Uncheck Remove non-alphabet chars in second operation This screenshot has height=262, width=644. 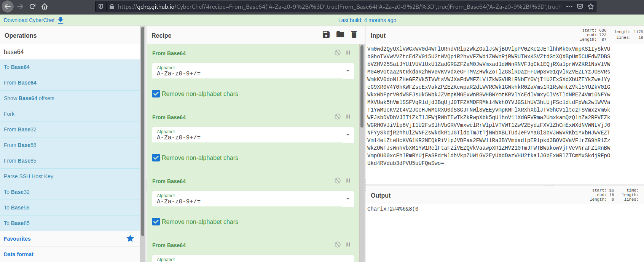pos(156,158)
